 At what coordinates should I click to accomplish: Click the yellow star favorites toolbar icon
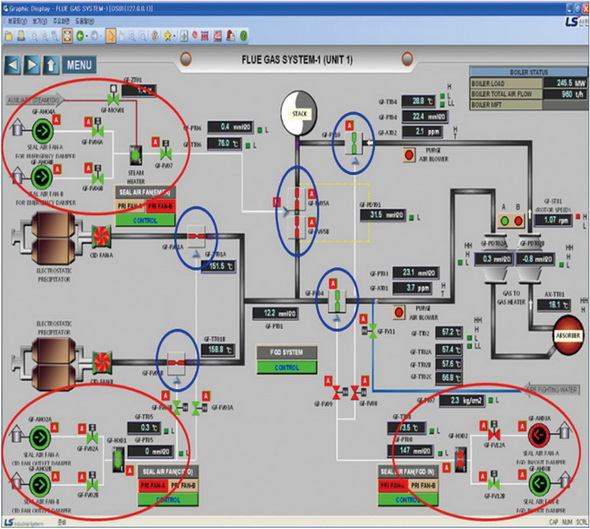coord(167,36)
